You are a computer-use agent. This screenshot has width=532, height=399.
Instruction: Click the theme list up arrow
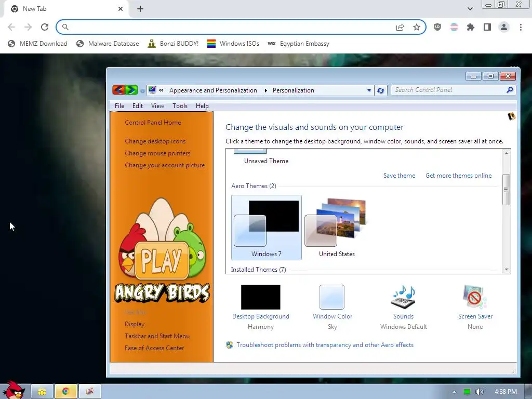[506, 153]
